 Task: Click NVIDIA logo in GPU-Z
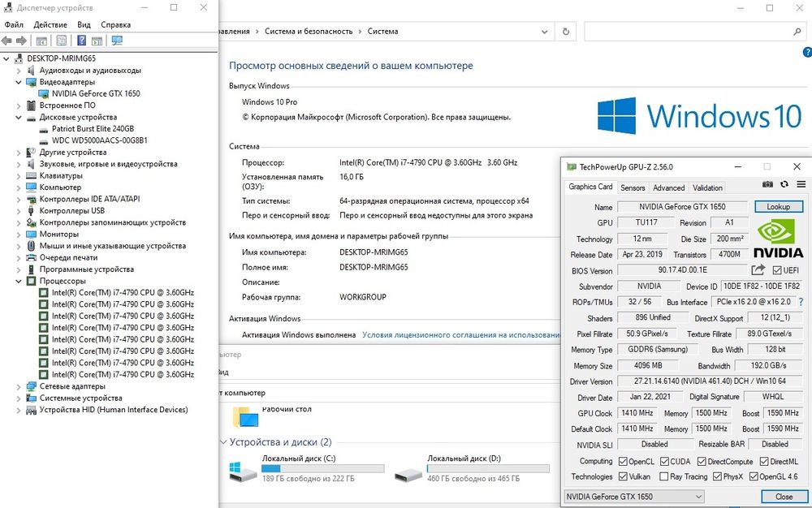click(x=779, y=239)
